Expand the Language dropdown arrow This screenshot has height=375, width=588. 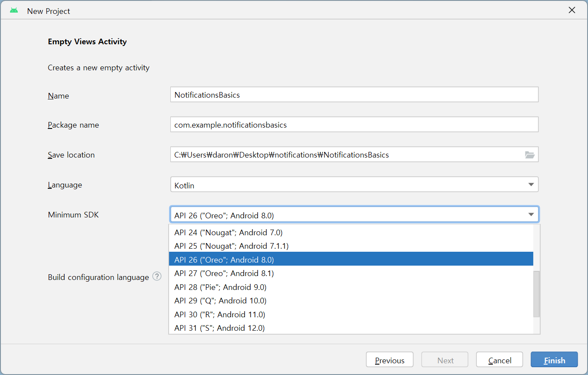pyautogui.click(x=531, y=184)
